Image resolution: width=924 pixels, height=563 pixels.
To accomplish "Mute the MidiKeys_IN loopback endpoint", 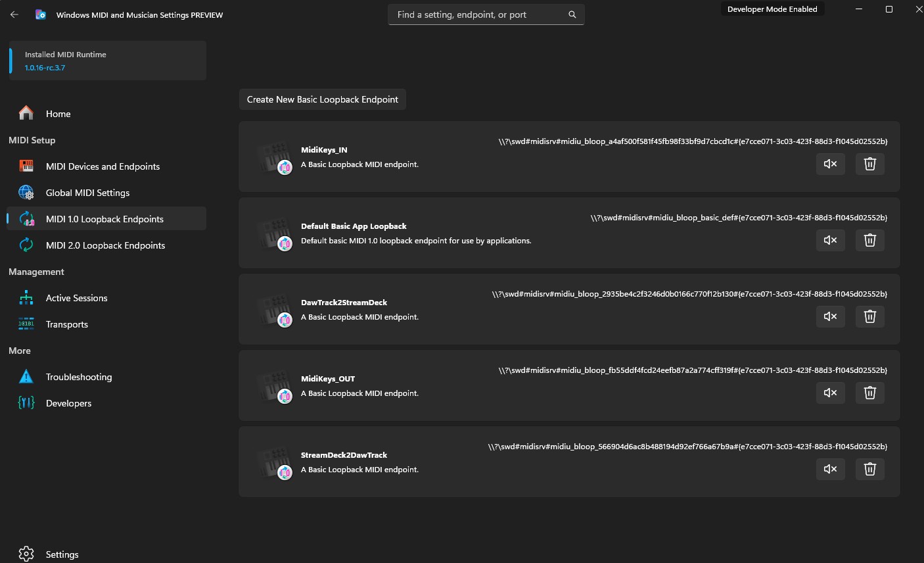I will point(830,164).
